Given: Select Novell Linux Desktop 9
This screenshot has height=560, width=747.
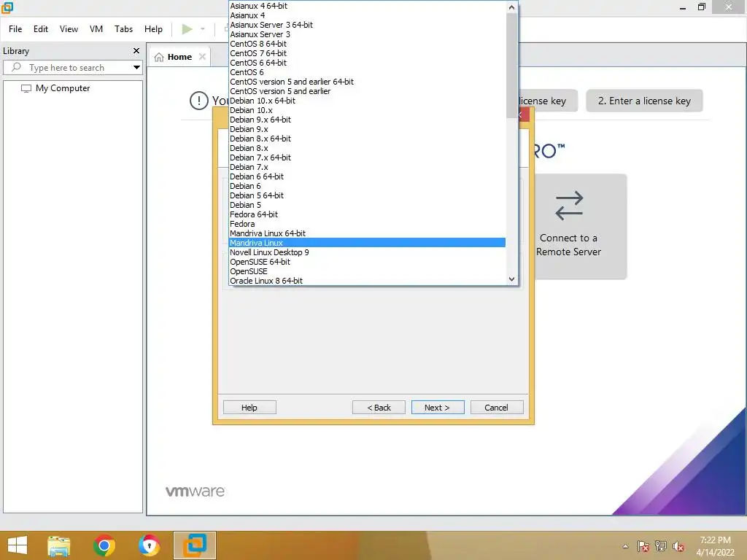Looking at the screenshot, I should point(367,252).
